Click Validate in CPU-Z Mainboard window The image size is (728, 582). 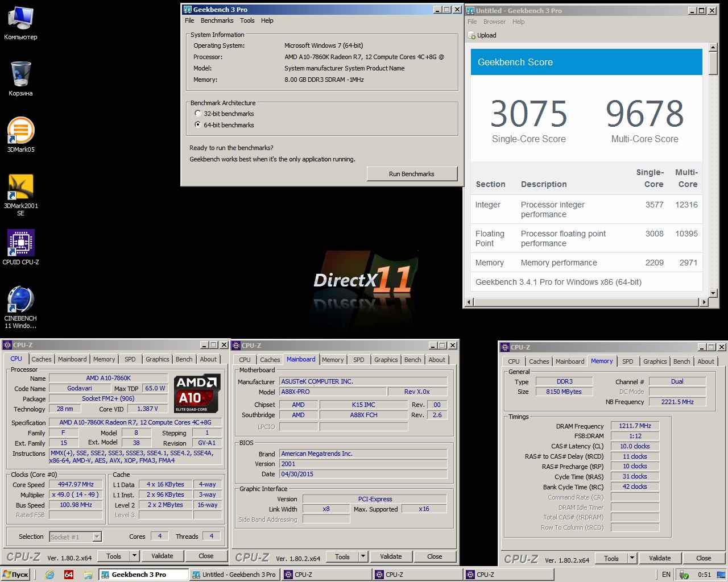pyautogui.click(x=391, y=556)
